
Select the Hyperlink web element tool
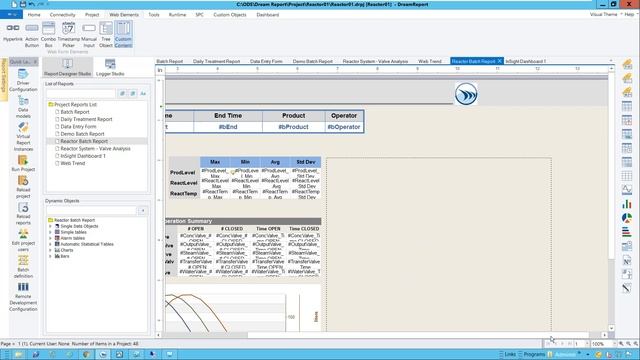tap(13, 33)
